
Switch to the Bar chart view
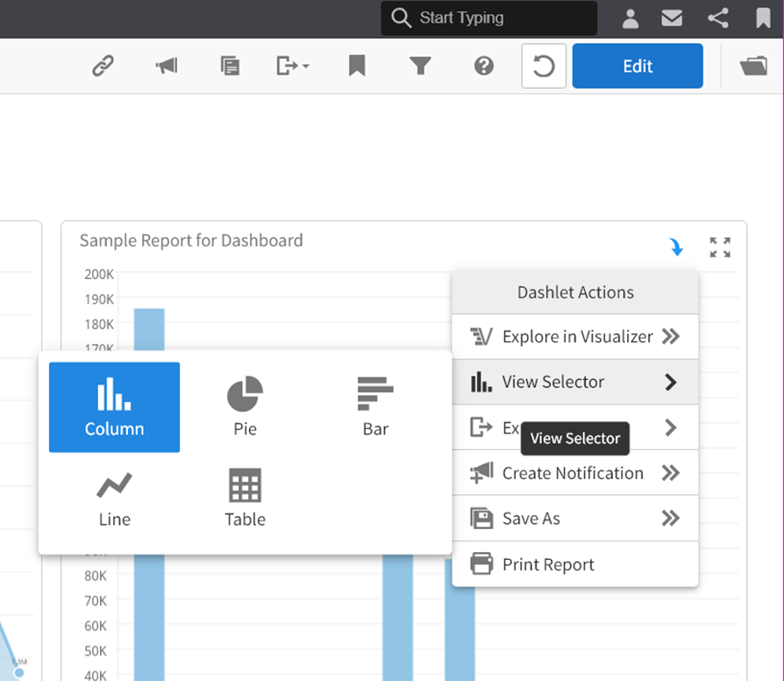[x=375, y=407]
